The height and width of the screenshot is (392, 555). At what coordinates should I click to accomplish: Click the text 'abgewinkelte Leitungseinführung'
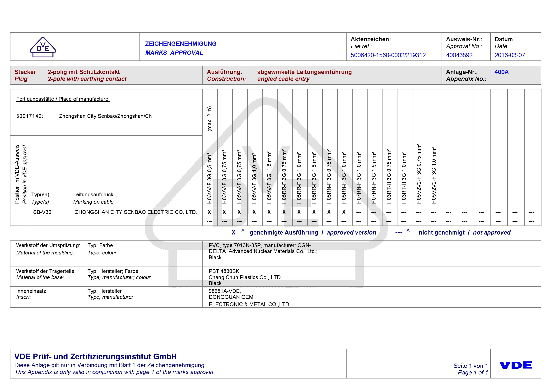304,72
